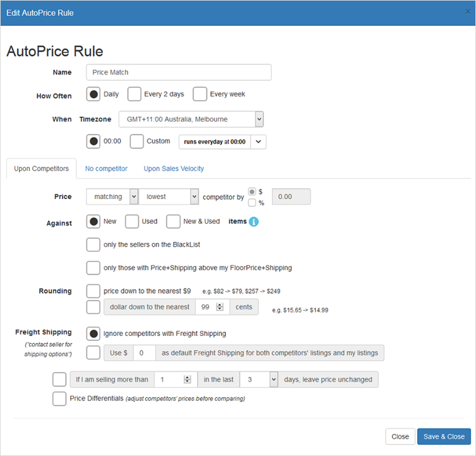476x456 pixels.
Task: Open the Timezone dropdown
Action: coord(191,119)
